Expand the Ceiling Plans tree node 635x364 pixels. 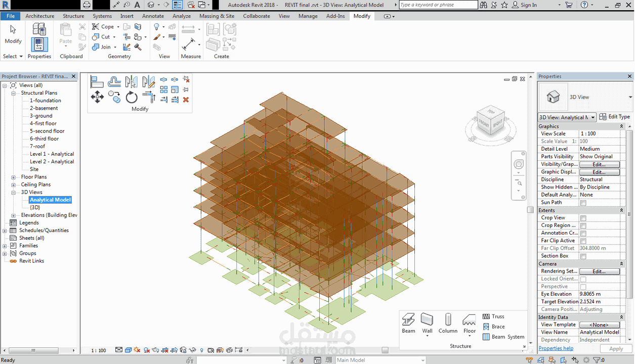[14, 185]
